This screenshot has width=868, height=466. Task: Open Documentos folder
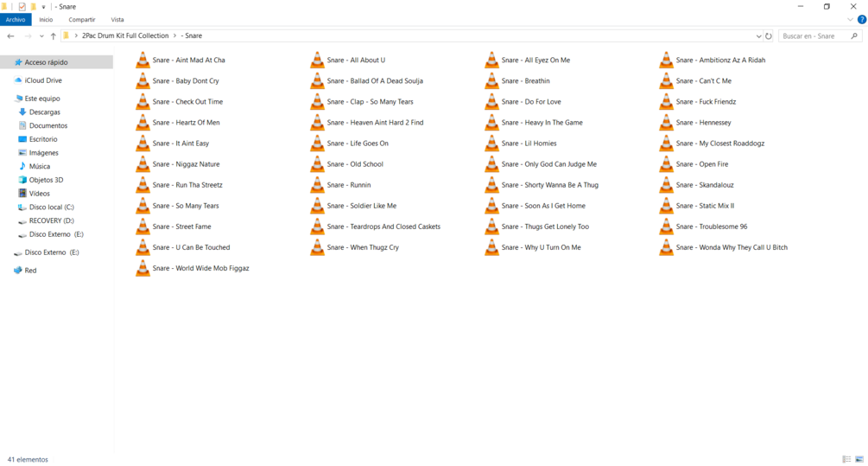tap(48, 125)
